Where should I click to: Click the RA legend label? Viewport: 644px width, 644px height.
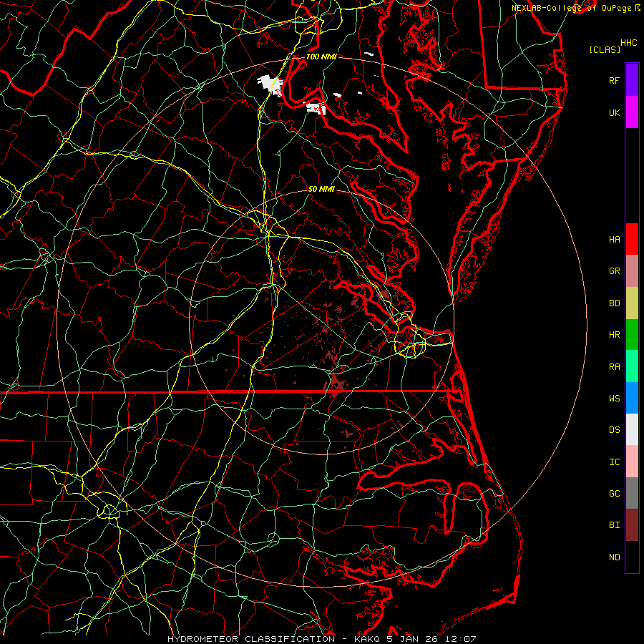pos(614,367)
